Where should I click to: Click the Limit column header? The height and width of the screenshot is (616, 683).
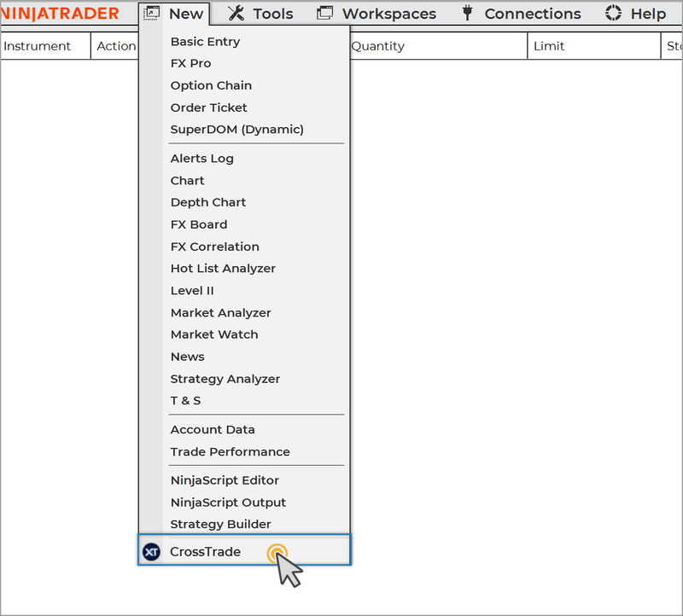[x=549, y=46]
